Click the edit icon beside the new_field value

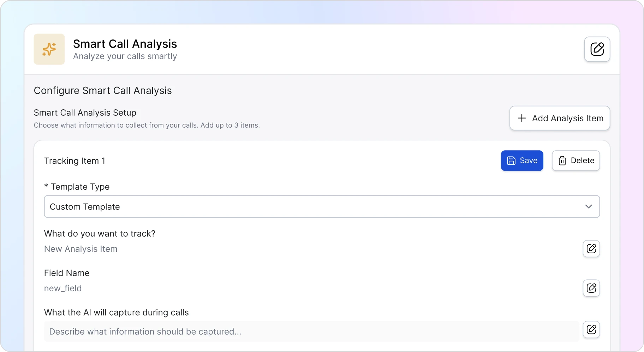(591, 288)
